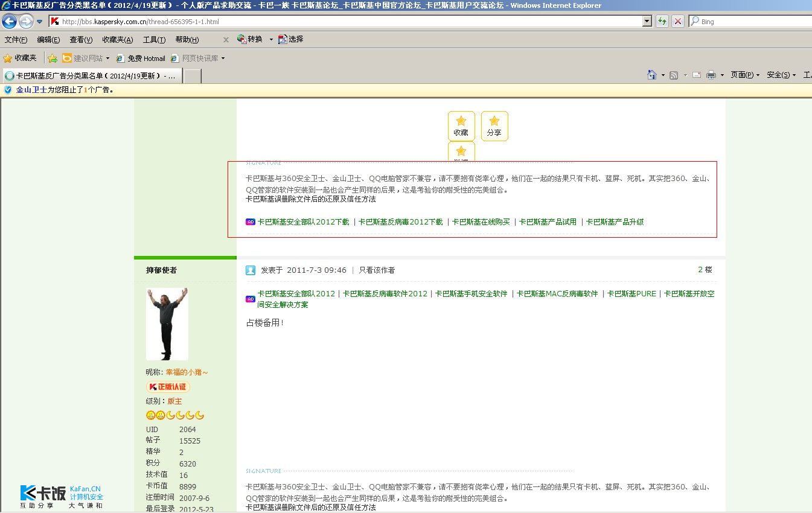812x513 pixels.
Task: Open the 安全(S) command bar menu
Action: pyautogui.click(x=781, y=75)
